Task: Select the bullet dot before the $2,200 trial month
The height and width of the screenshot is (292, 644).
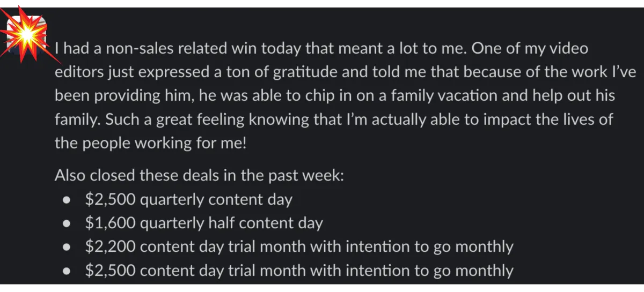Action: point(67,248)
